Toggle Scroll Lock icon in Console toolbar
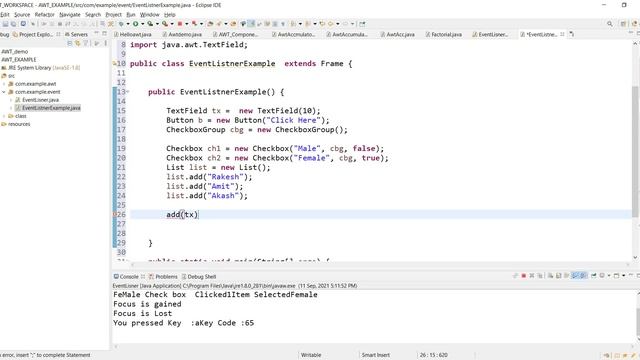This screenshot has height=360, width=640. 558,276
